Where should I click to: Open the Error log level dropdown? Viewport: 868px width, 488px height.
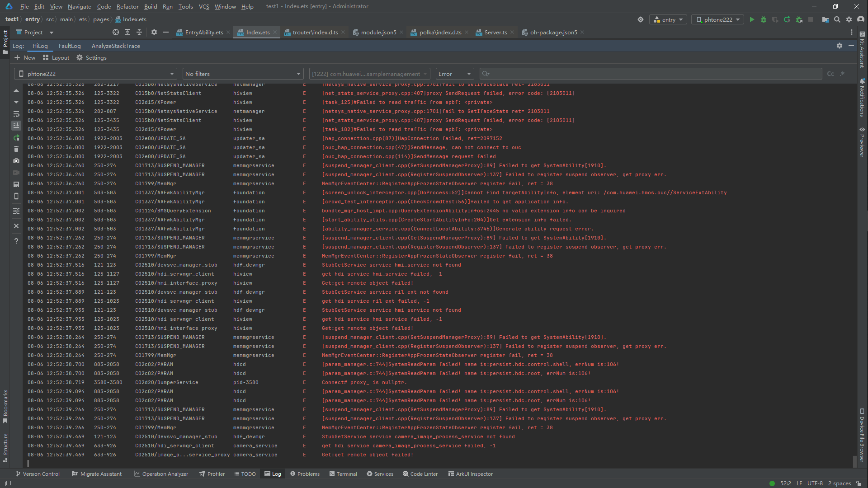tap(454, 74)
